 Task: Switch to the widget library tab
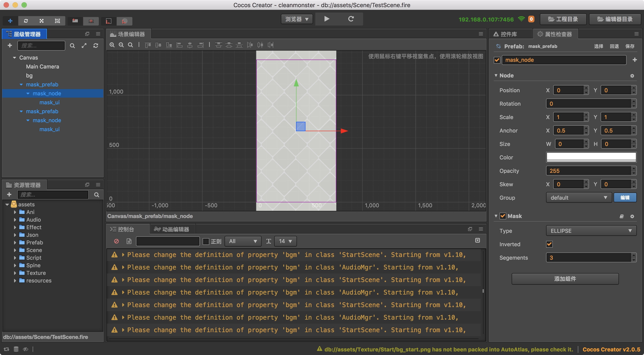508,34
